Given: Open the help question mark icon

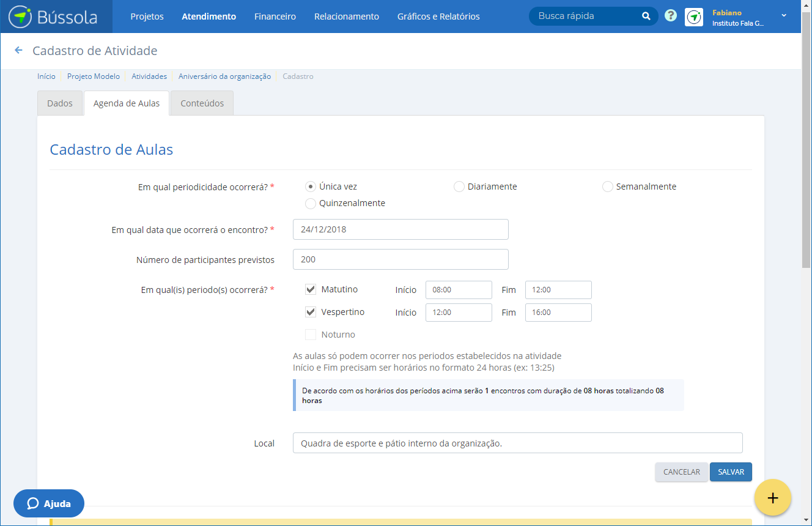Looking at the screenshot, I should point(671,17).
